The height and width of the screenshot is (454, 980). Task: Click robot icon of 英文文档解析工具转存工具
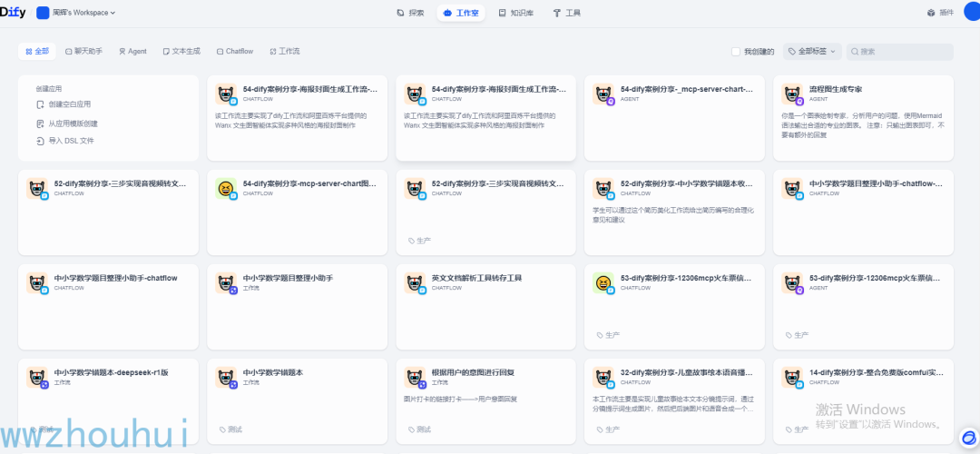pos(415,282)
